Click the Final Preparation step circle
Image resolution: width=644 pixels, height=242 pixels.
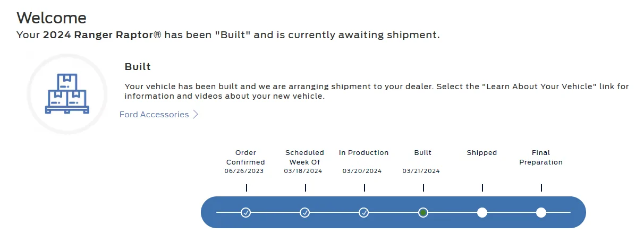541,212
